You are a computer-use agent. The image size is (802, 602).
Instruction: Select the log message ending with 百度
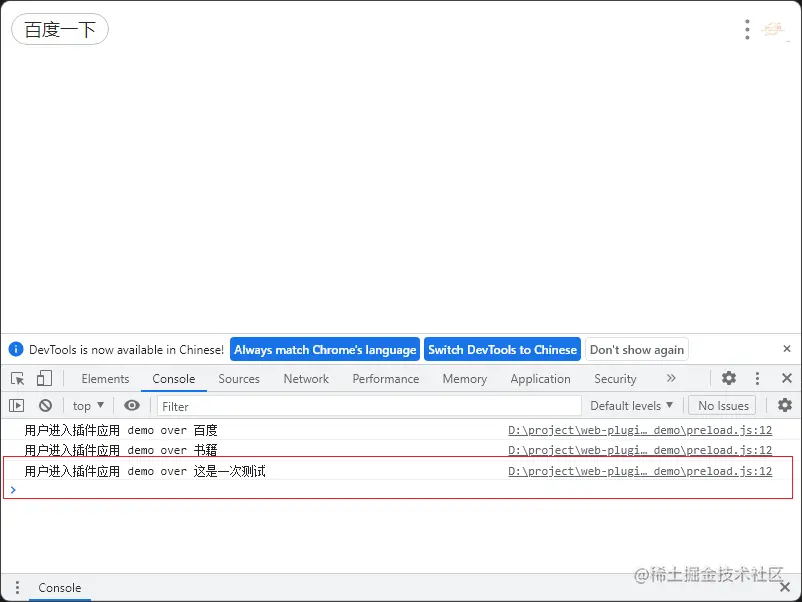(121, 430)
